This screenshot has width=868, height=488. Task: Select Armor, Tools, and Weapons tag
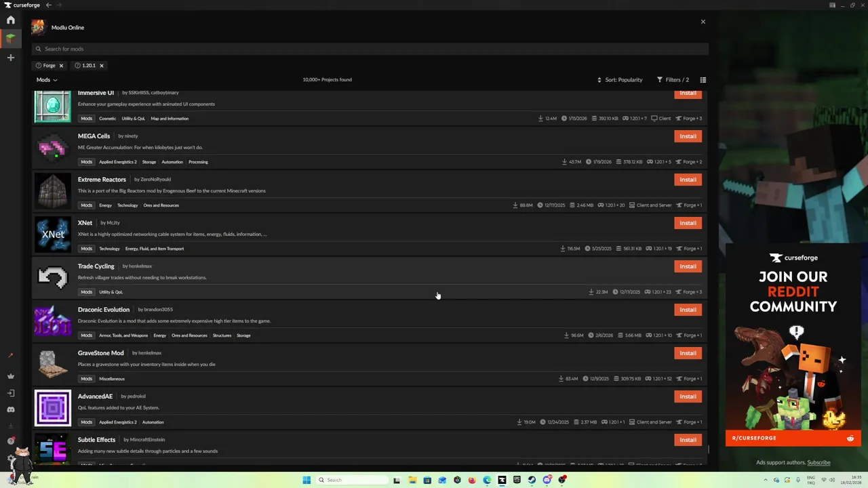click(123, 335)
